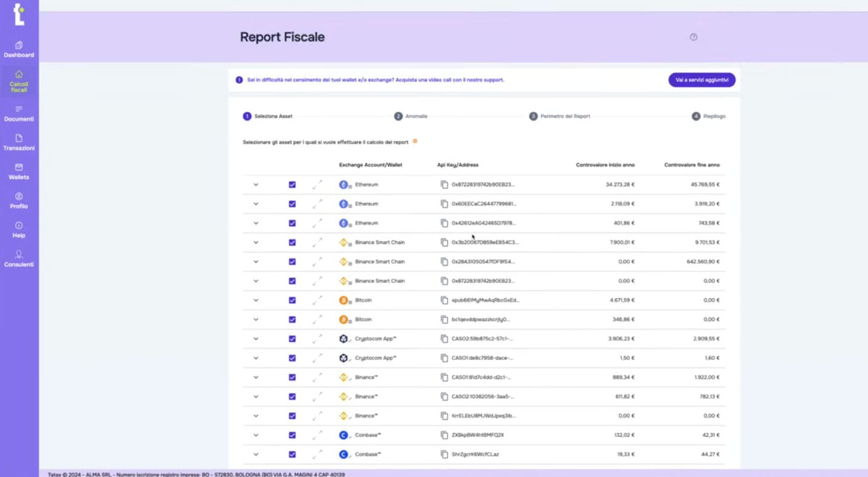Open Profilo in the sidebar

pos(19,200)
